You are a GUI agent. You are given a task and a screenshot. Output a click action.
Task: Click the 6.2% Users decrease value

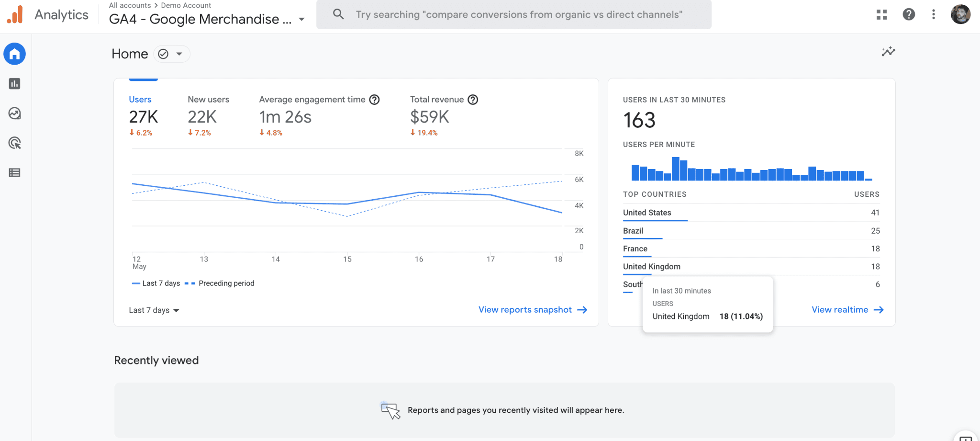[141, 133]
